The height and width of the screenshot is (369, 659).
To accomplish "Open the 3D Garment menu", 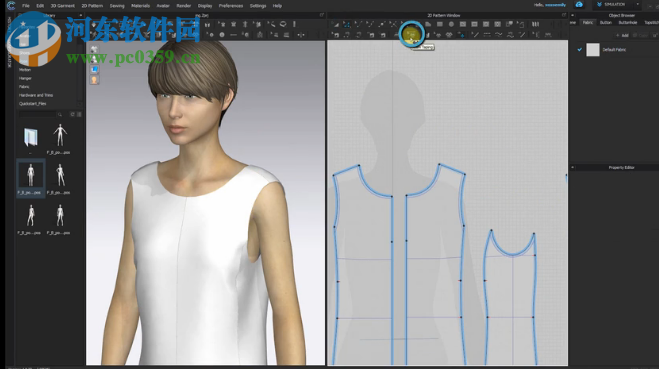I will pos(63,6).
